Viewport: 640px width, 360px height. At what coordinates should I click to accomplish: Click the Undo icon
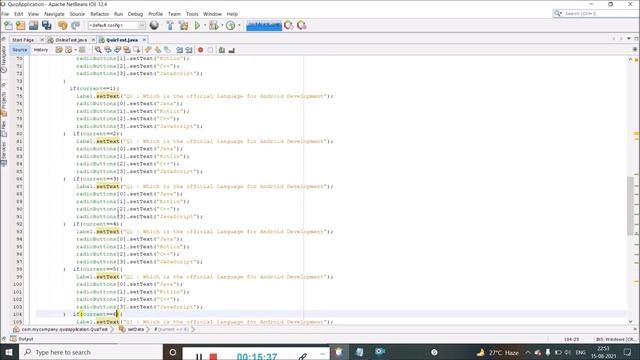62,25
